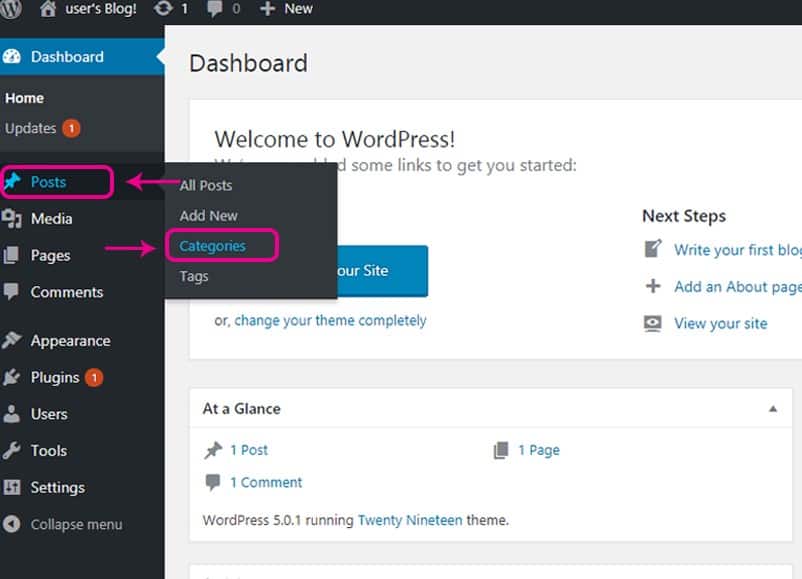This screenshot has width=802, height=579.
Task: Click the Dashboard page heading
Action: (x=249, y=63)
